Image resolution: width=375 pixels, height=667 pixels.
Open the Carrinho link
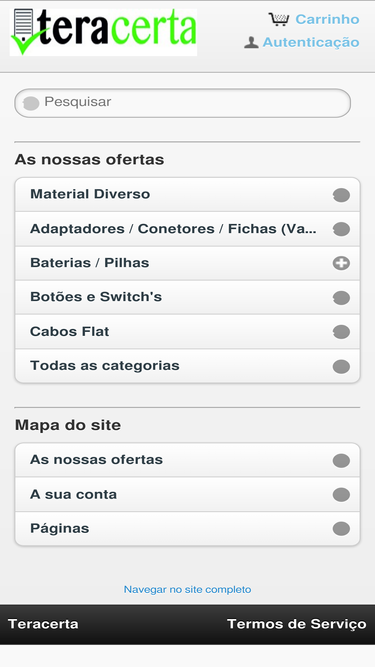click(327, 19)
